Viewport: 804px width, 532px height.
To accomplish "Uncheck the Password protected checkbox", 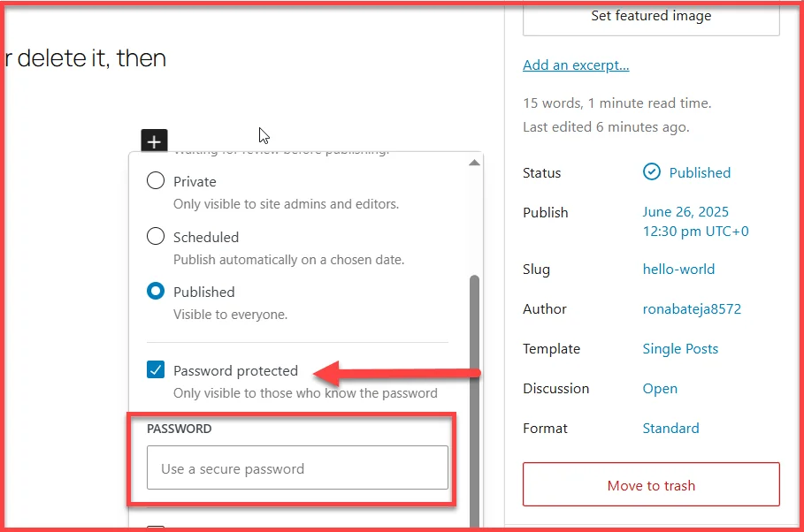I will pos(156,370).
